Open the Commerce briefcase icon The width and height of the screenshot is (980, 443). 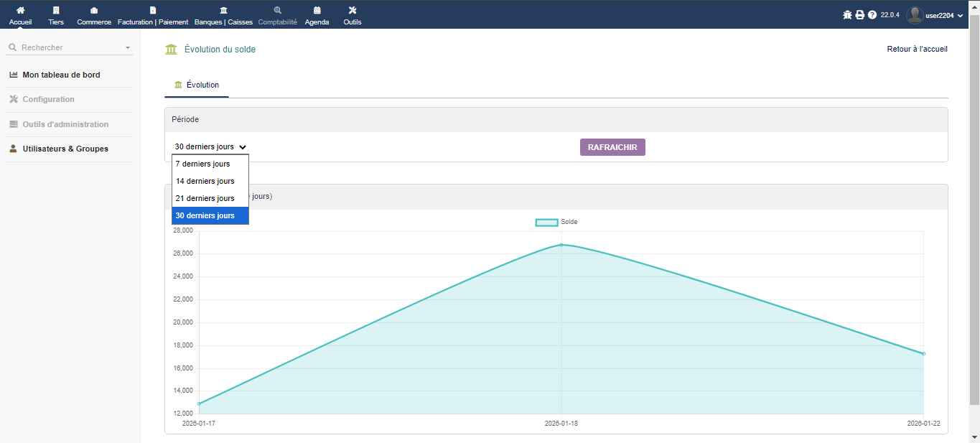(x=94, y=11)
